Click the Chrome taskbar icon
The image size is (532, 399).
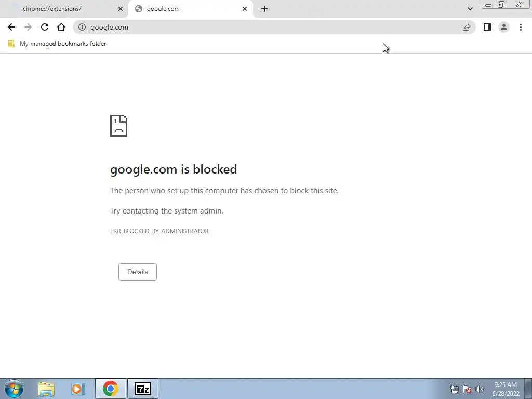pyautogui.click(x=111, y=389)
